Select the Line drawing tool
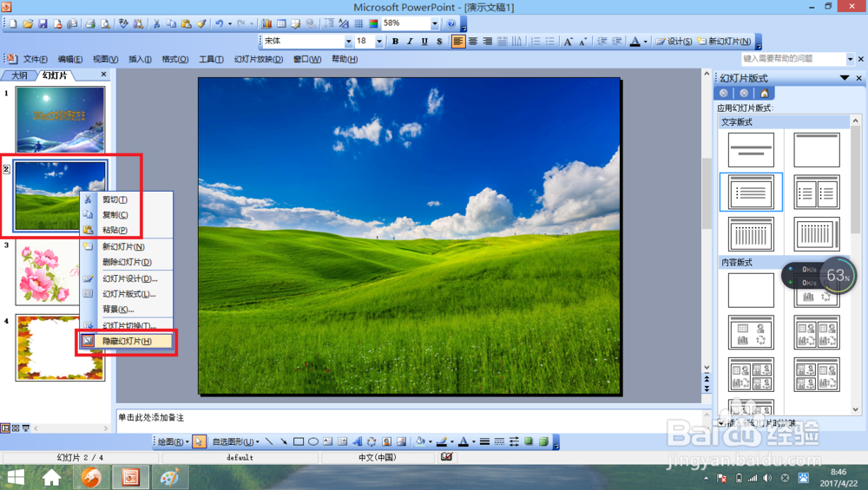The height and width of the screenshot is (490, 868). 269,441
